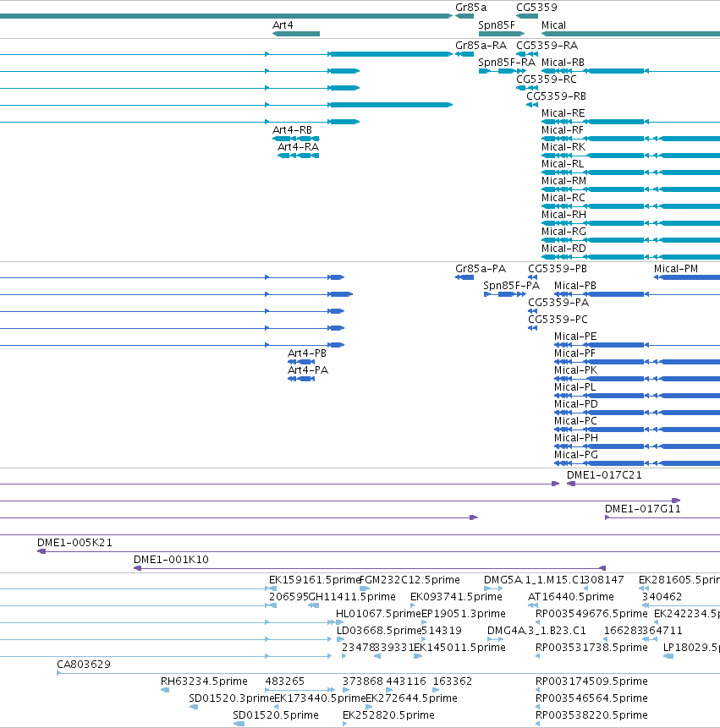Select transcript Gr85a-RA
The height and width of the screenshot is (728, 720).
click(x=481, y=46)
